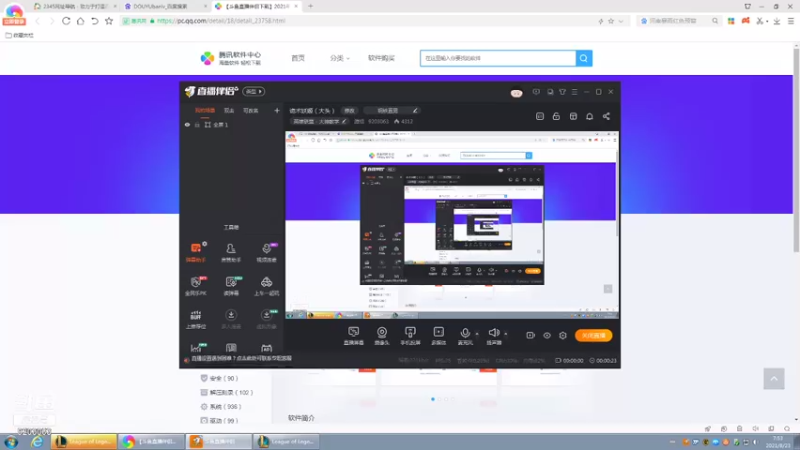Screen dimensions: 800x450
Task: Open the top-rank position tool icon
Action: 196,319
